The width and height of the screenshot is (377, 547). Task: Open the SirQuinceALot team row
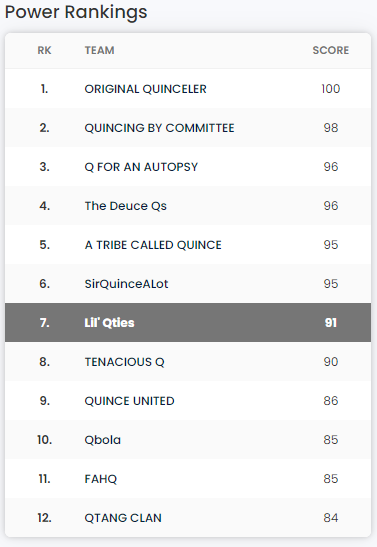pos(188,284)
